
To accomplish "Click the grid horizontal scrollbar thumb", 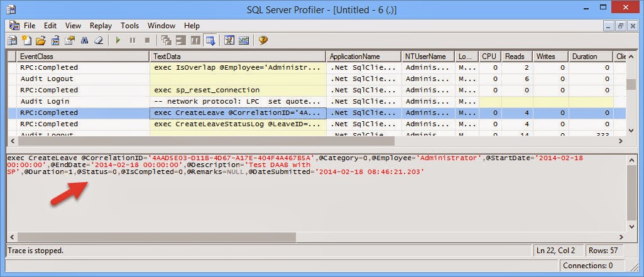I will [206, 141].
